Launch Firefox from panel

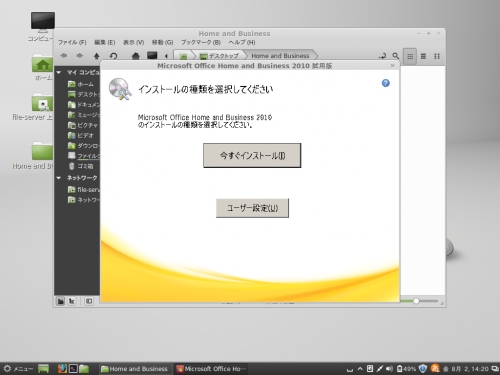click(x=62, y=369)
